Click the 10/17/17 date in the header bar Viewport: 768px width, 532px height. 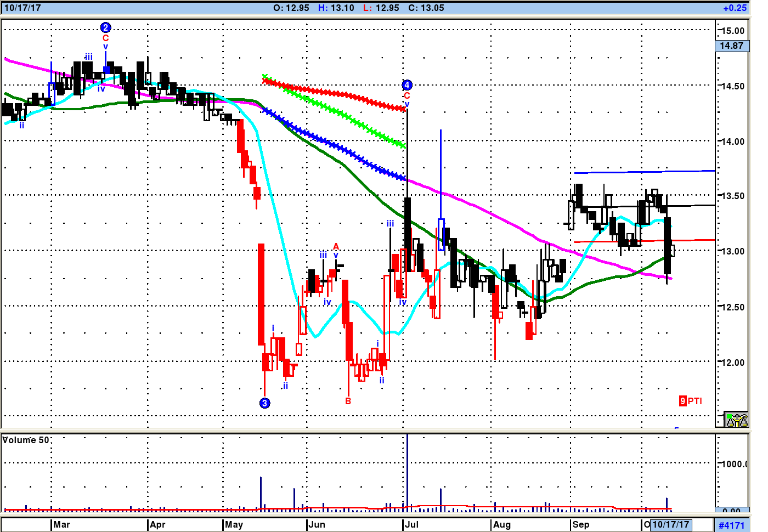coord(22,8)
